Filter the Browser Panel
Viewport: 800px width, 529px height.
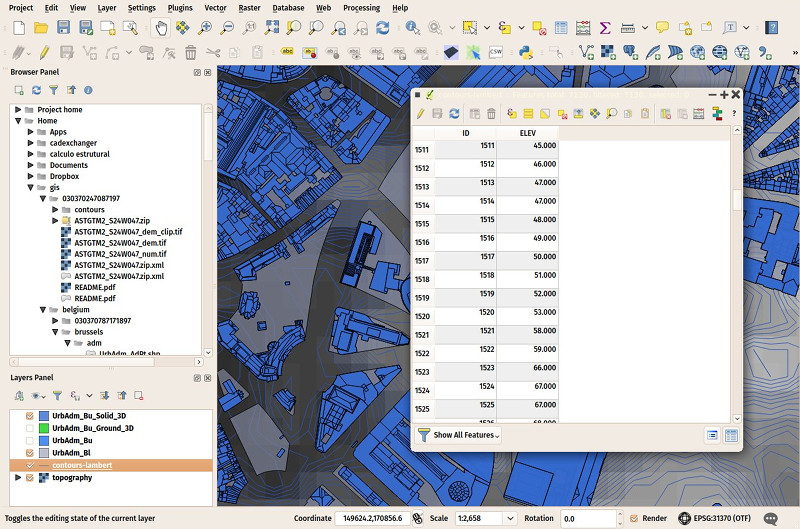tap(54, 90)
